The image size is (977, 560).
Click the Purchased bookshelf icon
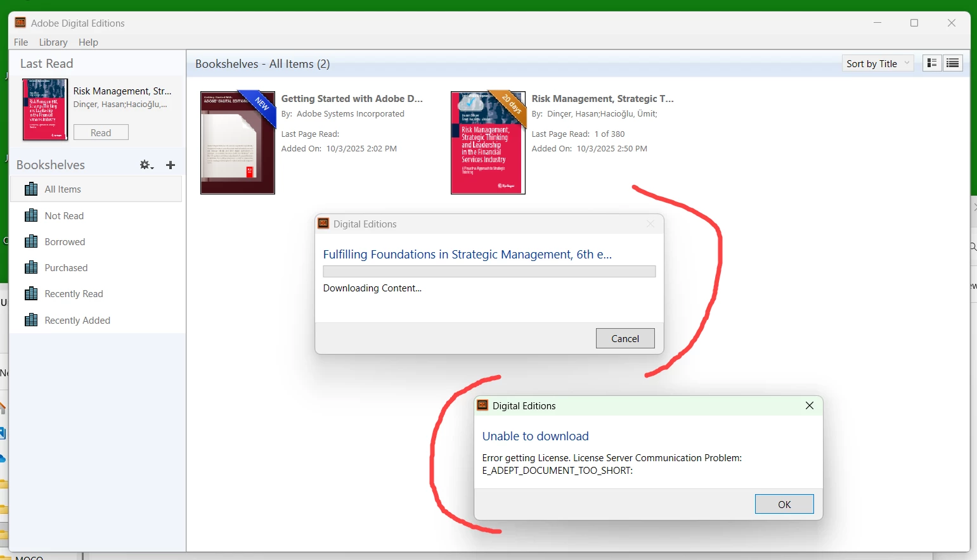[x=31, y=267]
